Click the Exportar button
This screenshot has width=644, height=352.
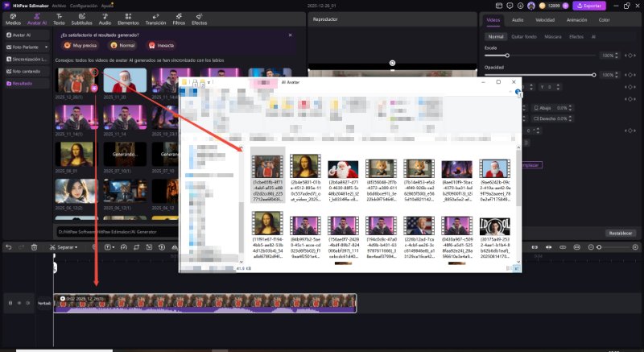(x=589, y=6)
